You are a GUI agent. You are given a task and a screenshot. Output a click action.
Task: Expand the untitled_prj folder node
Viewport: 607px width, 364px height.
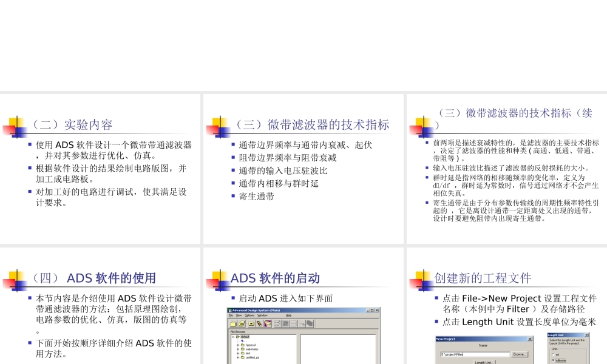click(238, 357)
